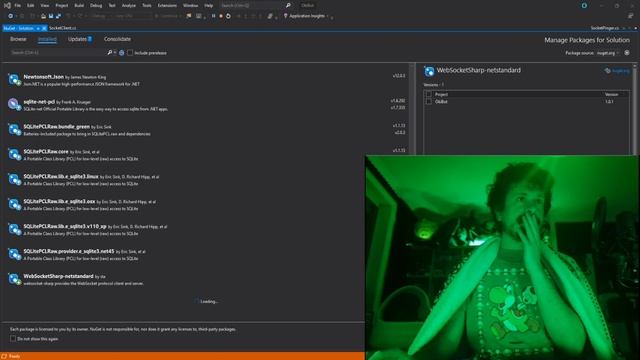
Task: Click the Save icon in toolbar
Action: click(51, 16)
